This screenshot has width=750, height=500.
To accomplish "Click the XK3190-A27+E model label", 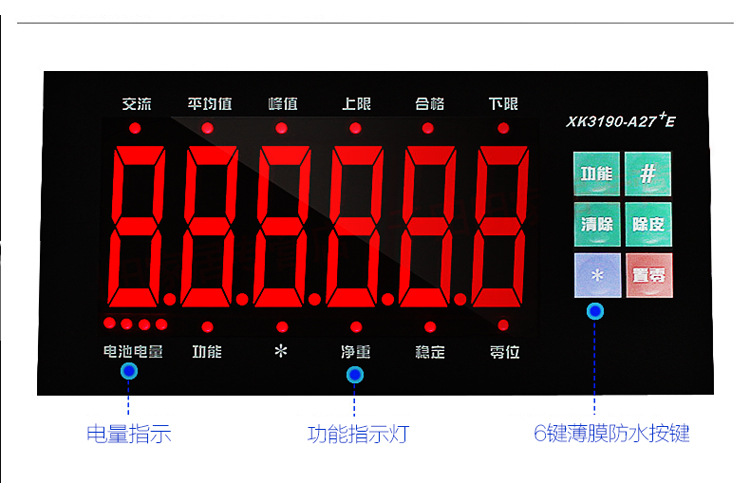I will (620, 122).
